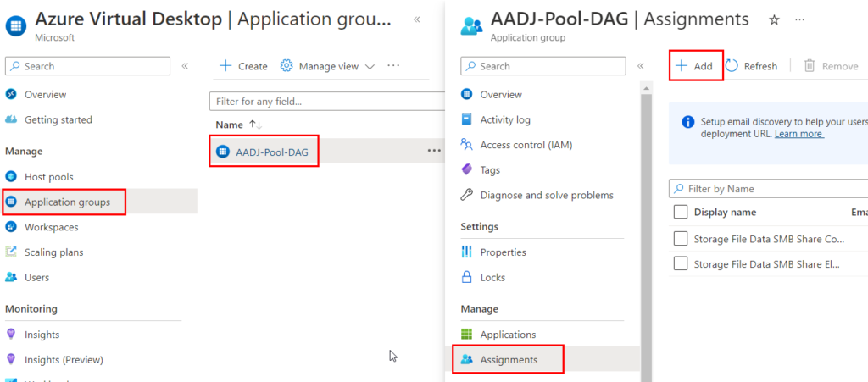Click the Diagnose and solve problems wrench icon
This screenshot has width=868, height=382.
pyautogui.click(x=466, y=195)
